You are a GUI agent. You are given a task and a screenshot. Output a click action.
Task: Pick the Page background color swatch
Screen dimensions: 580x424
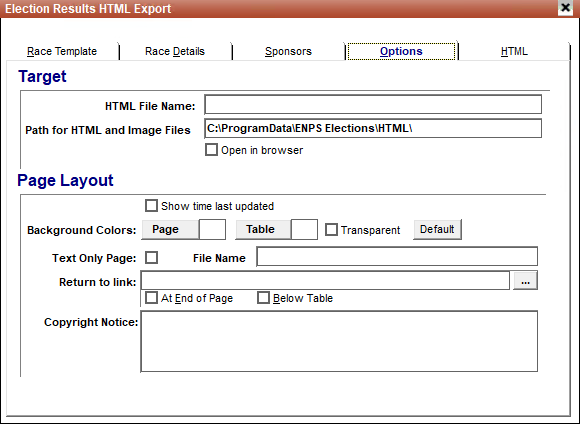tap(212, 229)
